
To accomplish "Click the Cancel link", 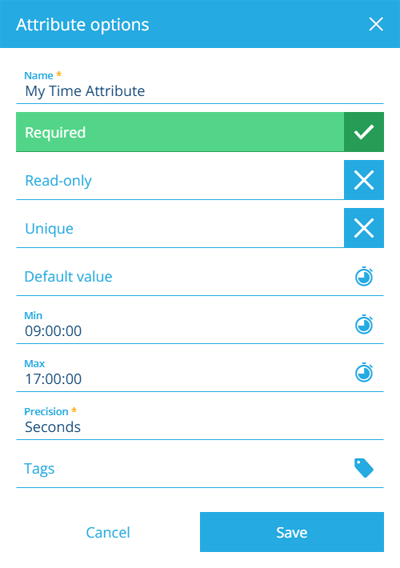I will click(x=108, y=532).
